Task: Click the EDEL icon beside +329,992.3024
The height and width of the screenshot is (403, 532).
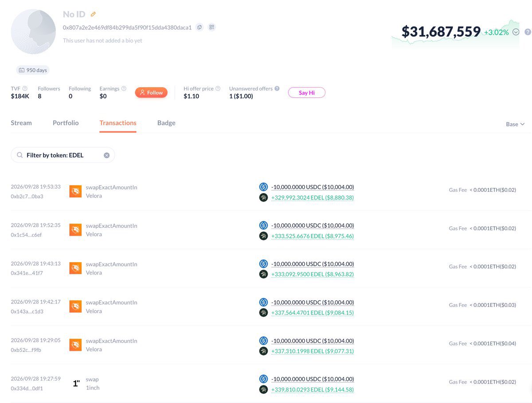Action: (263, 198)
